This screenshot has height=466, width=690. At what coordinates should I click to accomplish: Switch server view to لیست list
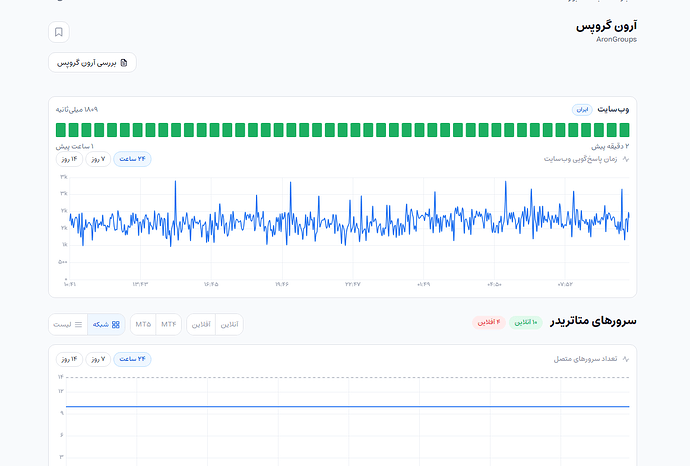[68, 324]
